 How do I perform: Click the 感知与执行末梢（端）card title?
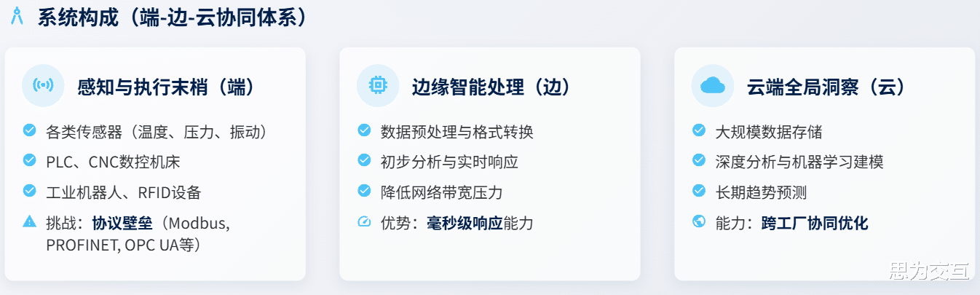click(x=167, y=87)
